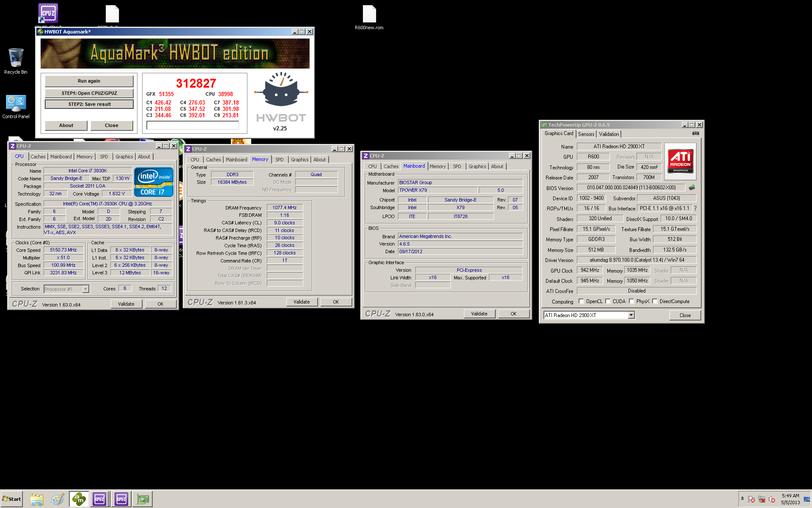The image size is (812, 508).
Task: Click BIOSTAR Group manufacturer field
Action: pyautogui.click(x=460, y=183)
